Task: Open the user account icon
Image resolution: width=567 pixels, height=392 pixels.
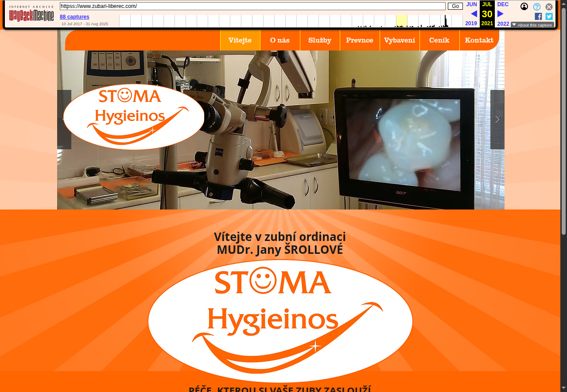Action: [x=524, y=7]
